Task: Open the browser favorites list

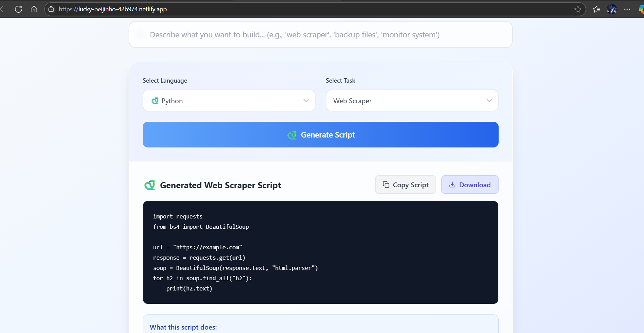Action: [x=596, y=9]
